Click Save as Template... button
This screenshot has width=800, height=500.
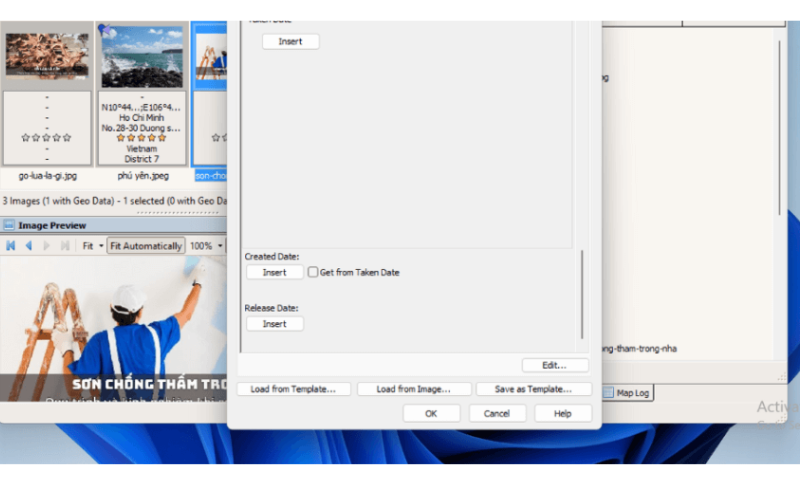[533, 389]
